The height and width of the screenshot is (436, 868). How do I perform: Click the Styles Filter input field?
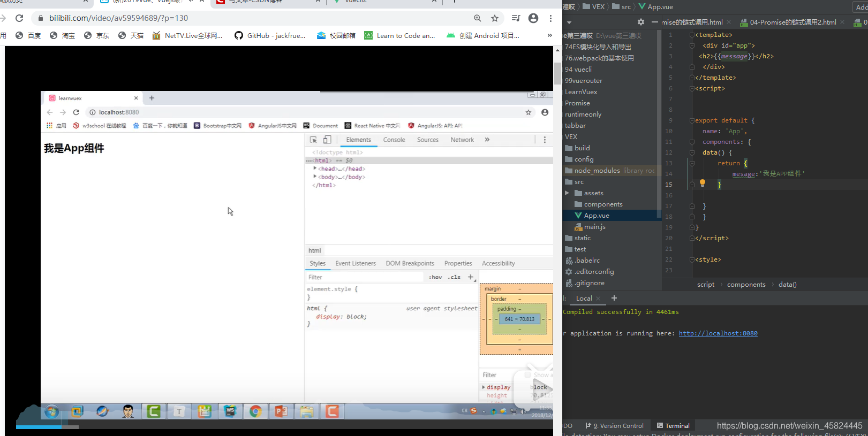coord(365,277)
